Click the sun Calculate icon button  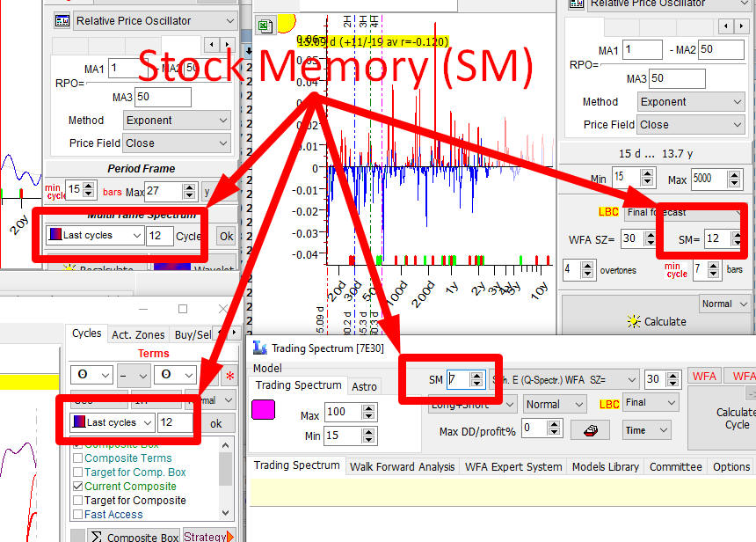tap(633, 321)
